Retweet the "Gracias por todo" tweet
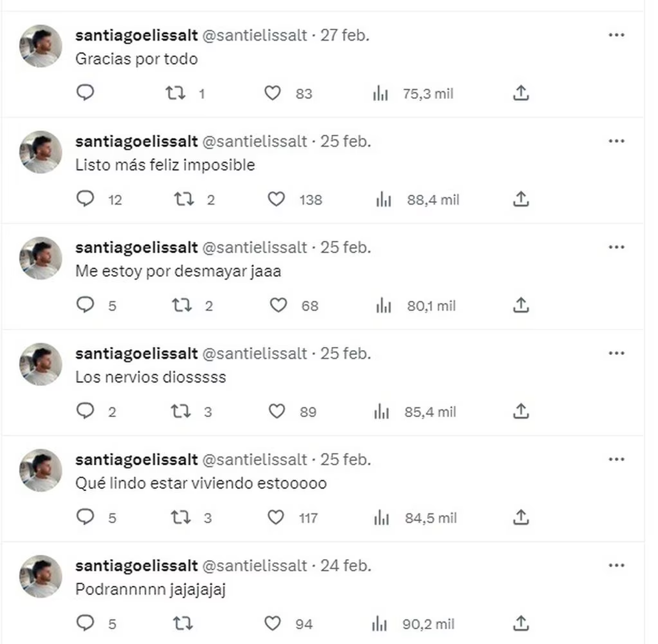Image resolution: width=658 pixels, height=644 pixels. point(175,93)
